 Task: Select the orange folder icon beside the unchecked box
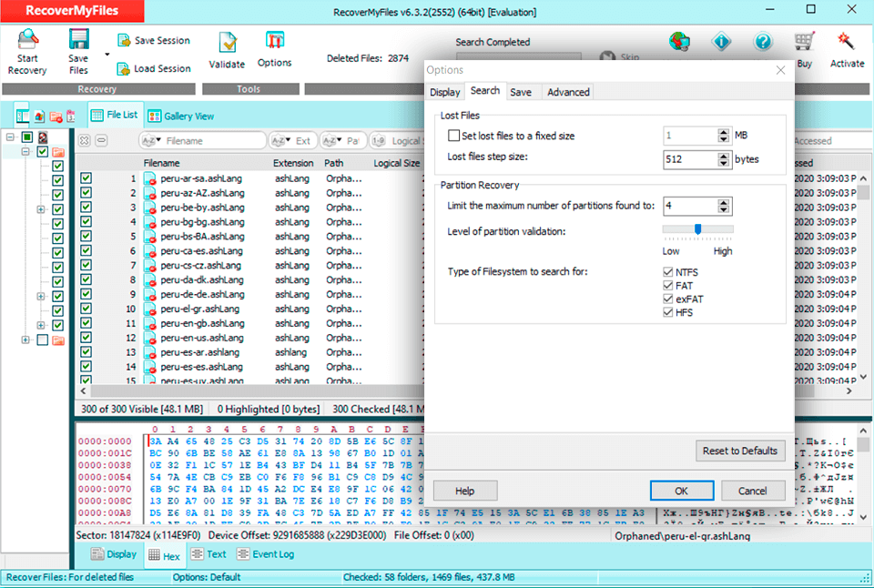(x=58, y=340)
